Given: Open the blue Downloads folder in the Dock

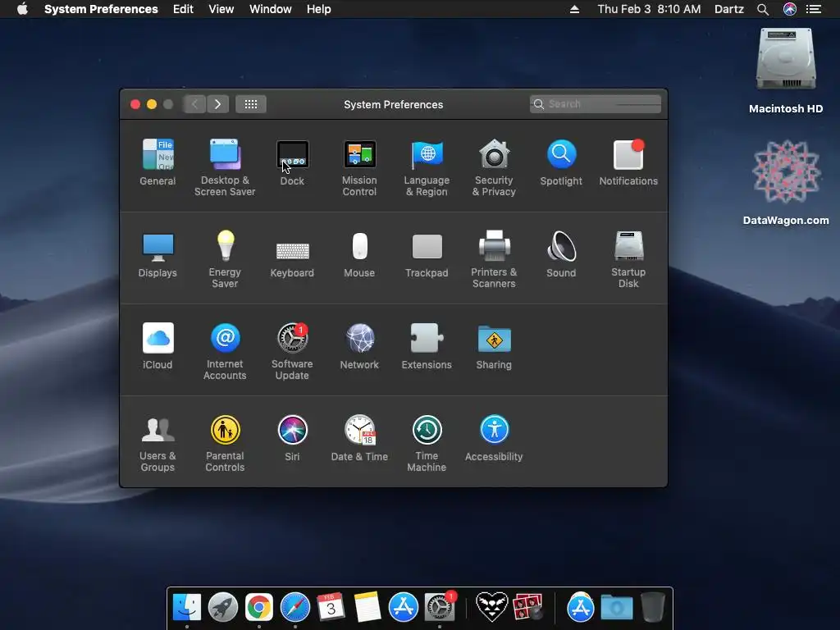Looking at the screenshot, I should (x=617, y=607).
